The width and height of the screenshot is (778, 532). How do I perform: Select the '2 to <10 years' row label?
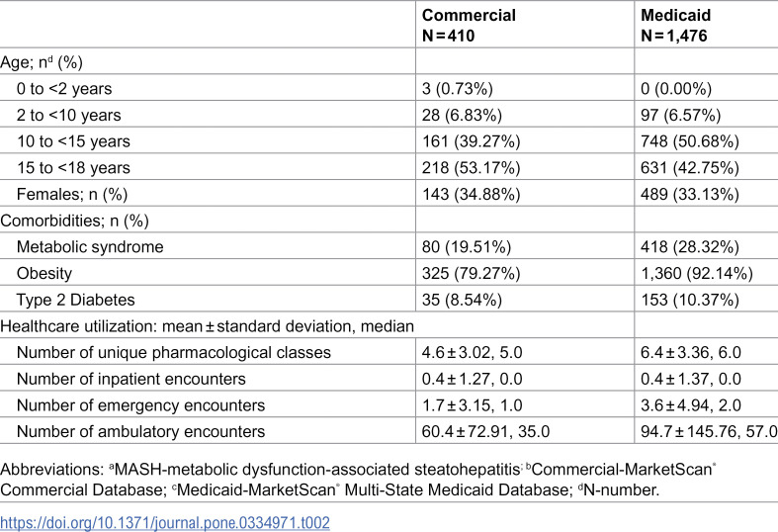(68, 115)
